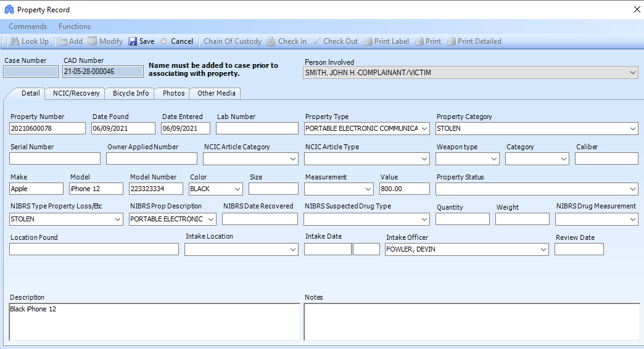Viewport: 644px width, 349px height.
Task: Click the Check Out checkmark icon
Action: tap(316, 41)
